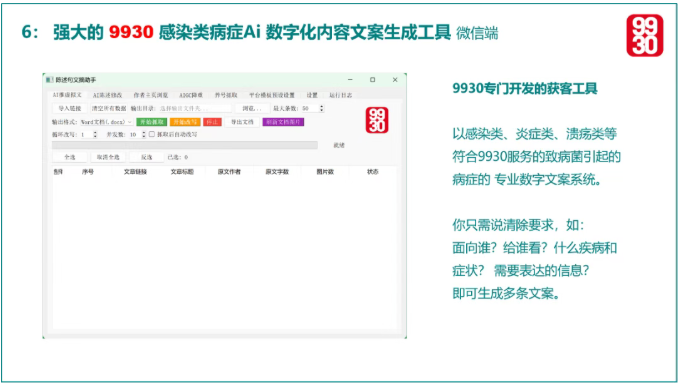680x385 pixels.
Task: Click the 已选: 0 selection count label
Action: click(x=178, y=157)
